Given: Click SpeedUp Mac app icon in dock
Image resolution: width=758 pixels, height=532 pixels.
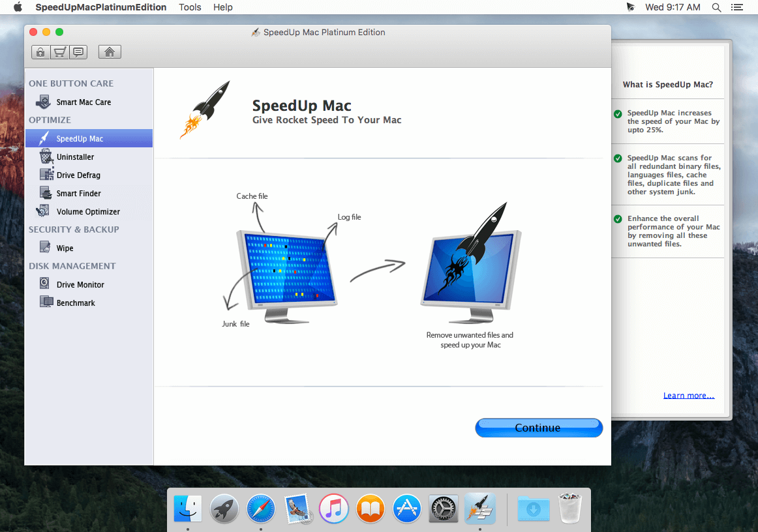Looking at the screenshot, I should coord(480,509).
